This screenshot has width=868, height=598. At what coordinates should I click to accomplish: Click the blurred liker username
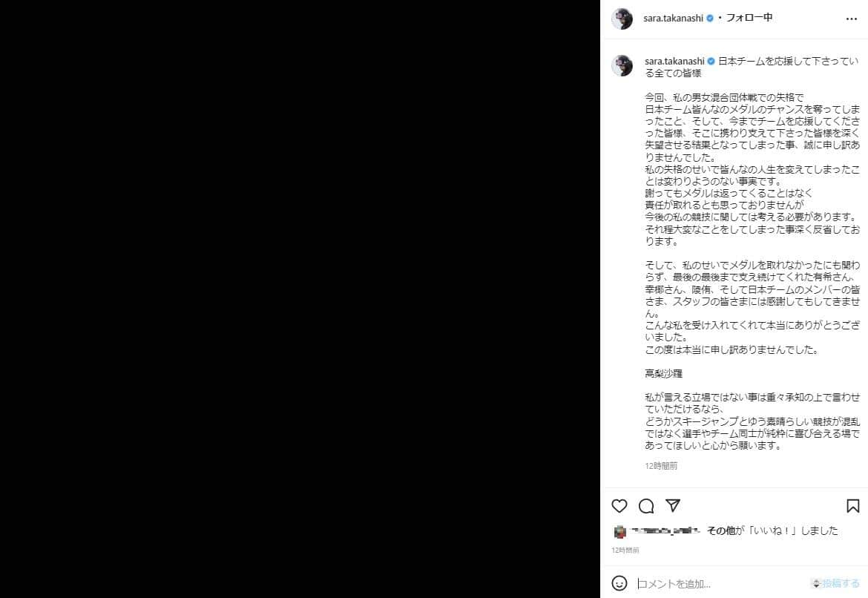(x=665, y=530)
